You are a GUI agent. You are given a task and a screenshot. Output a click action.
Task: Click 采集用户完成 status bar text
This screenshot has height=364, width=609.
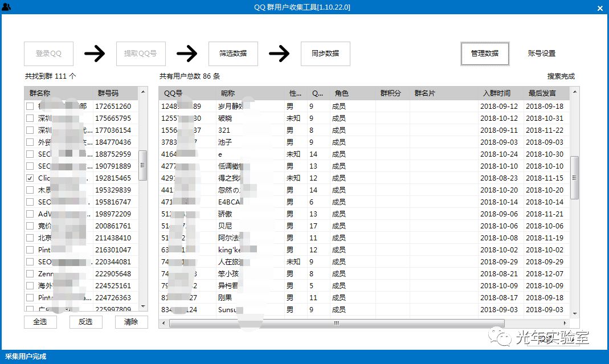(26, 356)
